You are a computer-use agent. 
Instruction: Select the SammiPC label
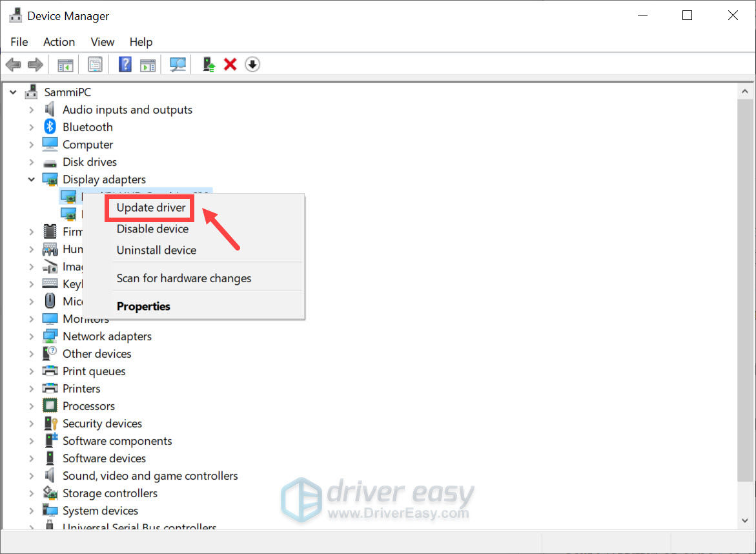point(68,92)
